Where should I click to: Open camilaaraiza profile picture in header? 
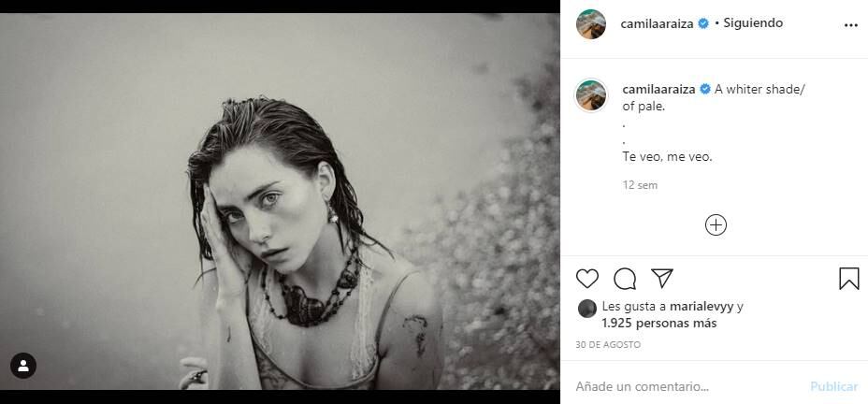click(x=591, y=24)
